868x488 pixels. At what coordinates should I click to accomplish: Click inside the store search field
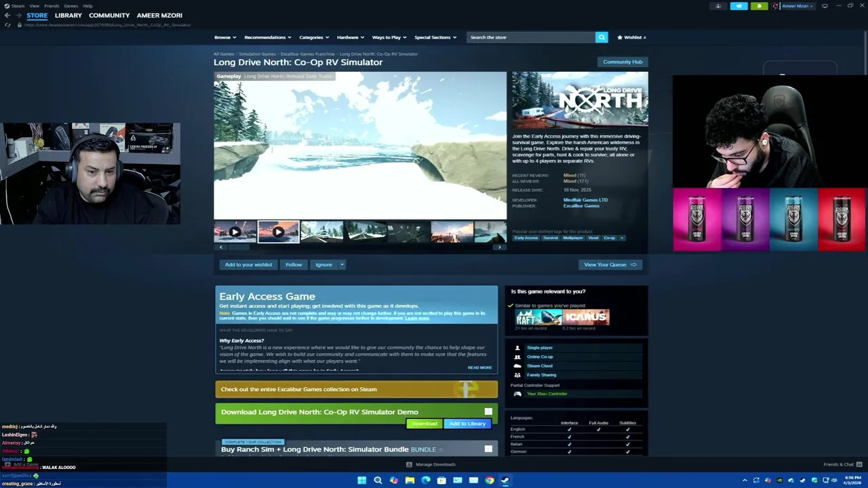(531, 37)
